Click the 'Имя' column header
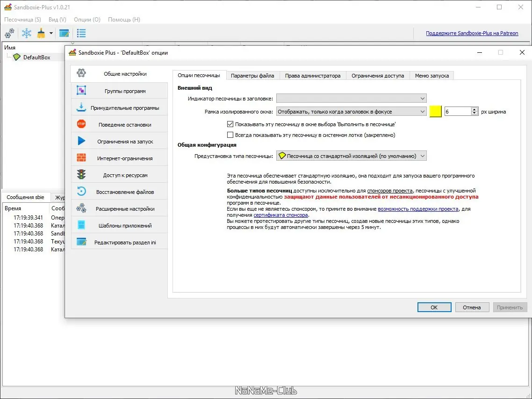This screenshot has width=532, height=399. (10, 48)
